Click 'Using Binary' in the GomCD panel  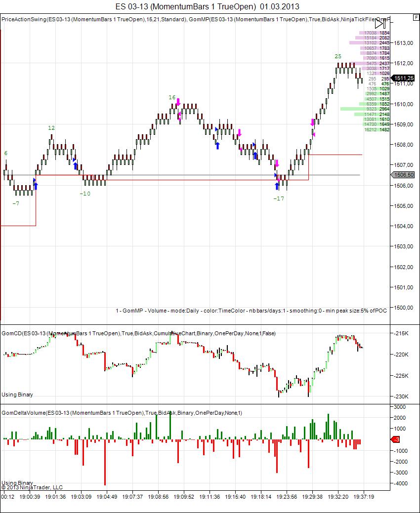pos(17,395)
